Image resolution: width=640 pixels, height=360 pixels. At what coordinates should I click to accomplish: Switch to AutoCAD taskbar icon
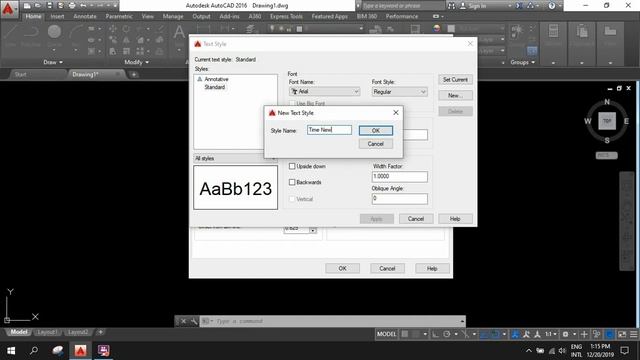(x=80, y=351)
